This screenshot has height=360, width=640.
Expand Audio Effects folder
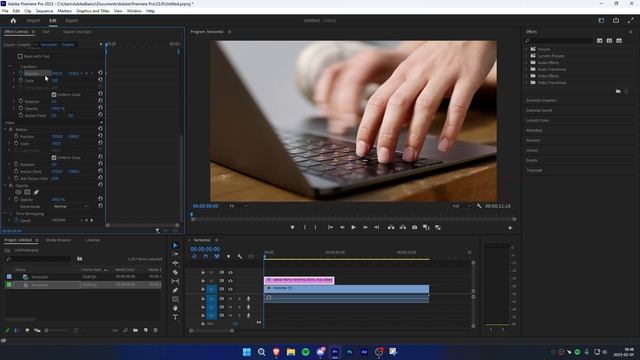tap(527, 62)
